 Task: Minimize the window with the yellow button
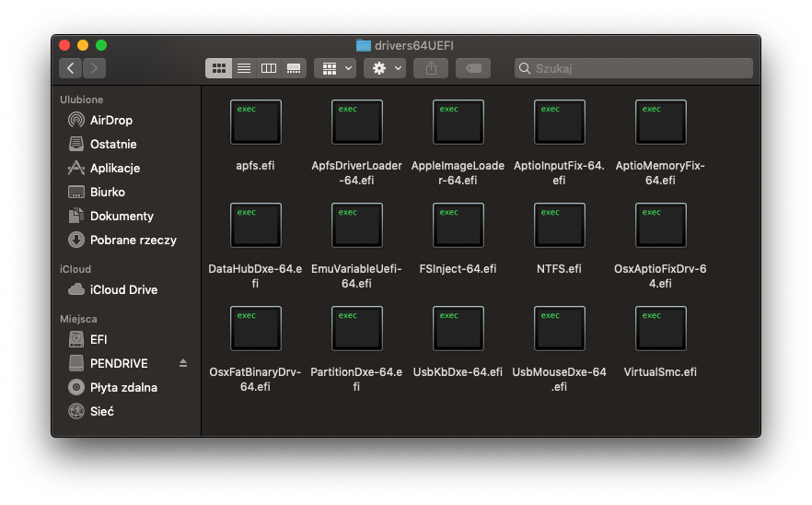[83, 46]
